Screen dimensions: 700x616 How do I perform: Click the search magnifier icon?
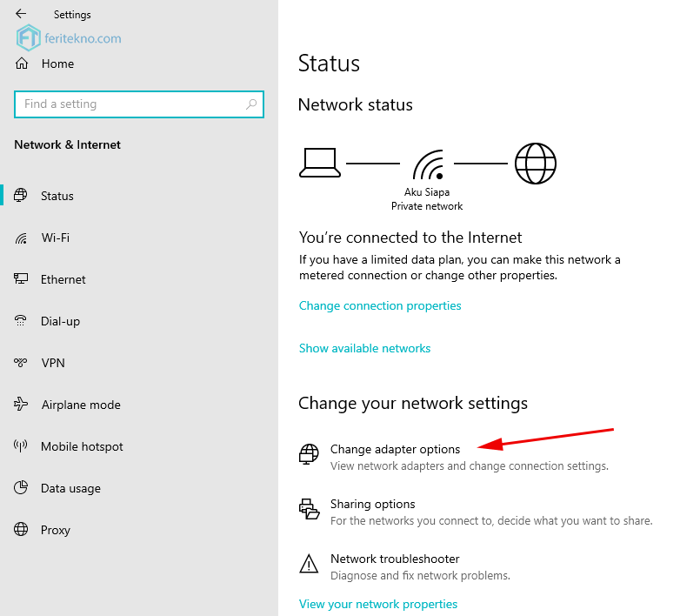251,104
